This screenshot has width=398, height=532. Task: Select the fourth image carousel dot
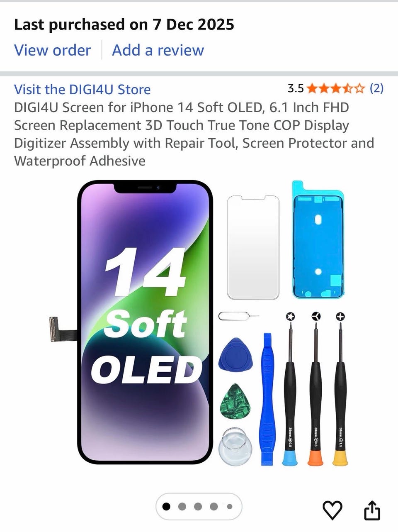214,506
